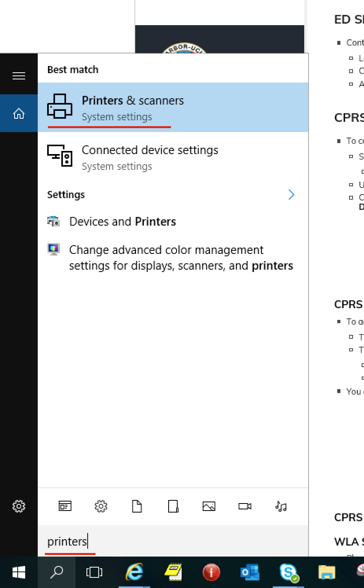Image resolution: width=364 pixels, height=588 pixels.
Task: Select the Home icon in search sidebar
Action: (x=19, y=114)
